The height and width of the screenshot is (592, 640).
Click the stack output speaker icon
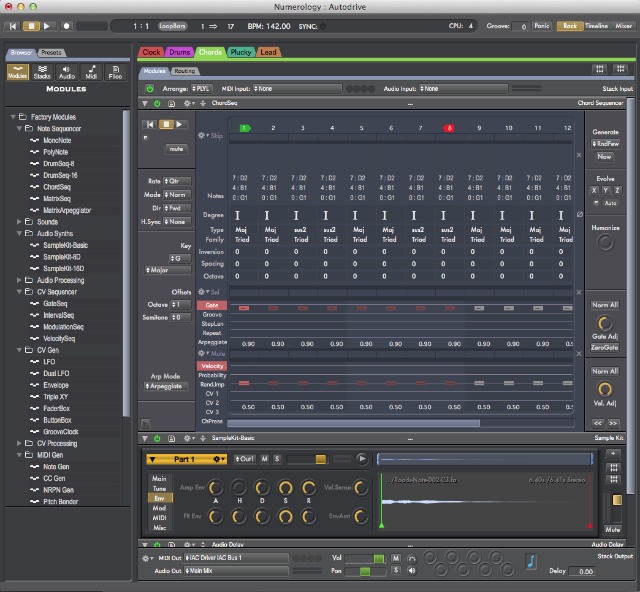pos(412,570)
